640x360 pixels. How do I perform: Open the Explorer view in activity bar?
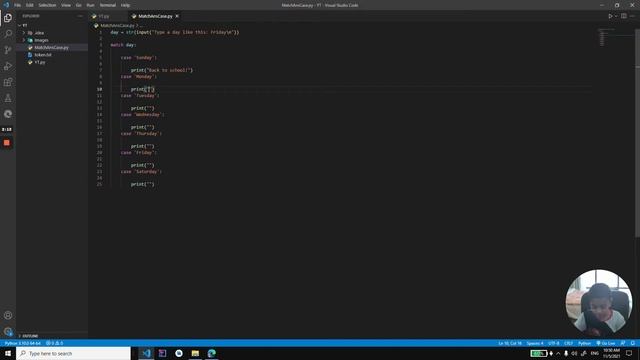[x=8, y=18]
